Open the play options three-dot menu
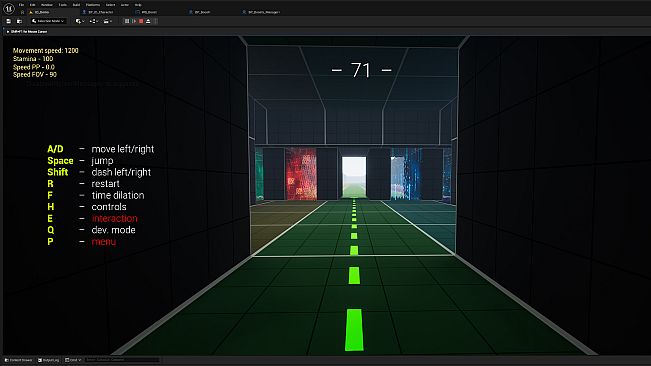651x366 pixels. [156, 21]
